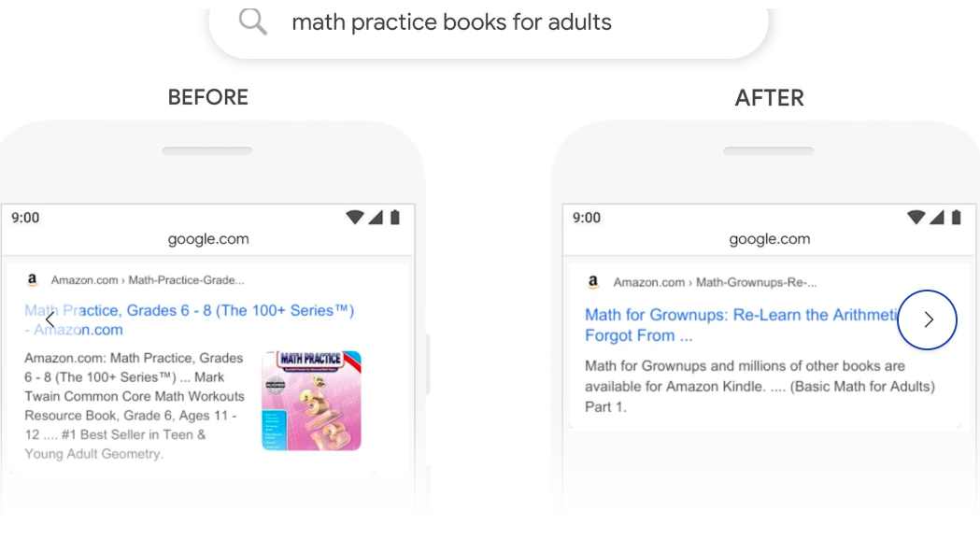
Task: Click the battery icon in AFTER phone
Action: [x=957, y=218]
